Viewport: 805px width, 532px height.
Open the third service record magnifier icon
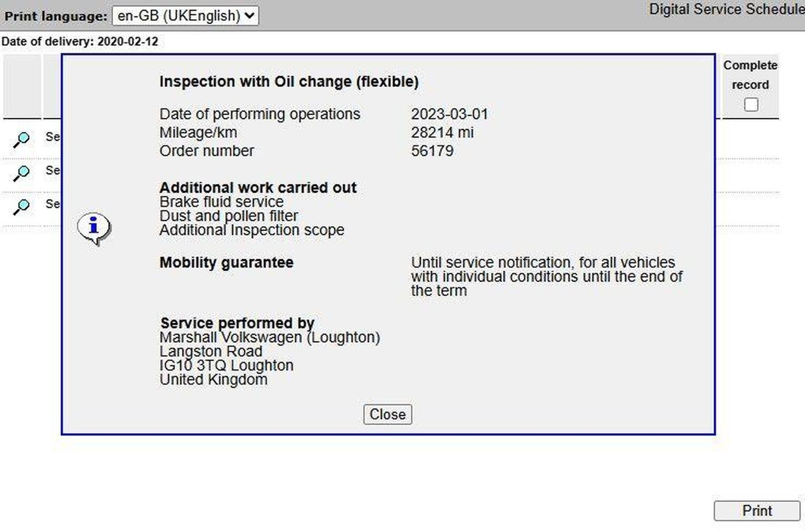(21, 206)
